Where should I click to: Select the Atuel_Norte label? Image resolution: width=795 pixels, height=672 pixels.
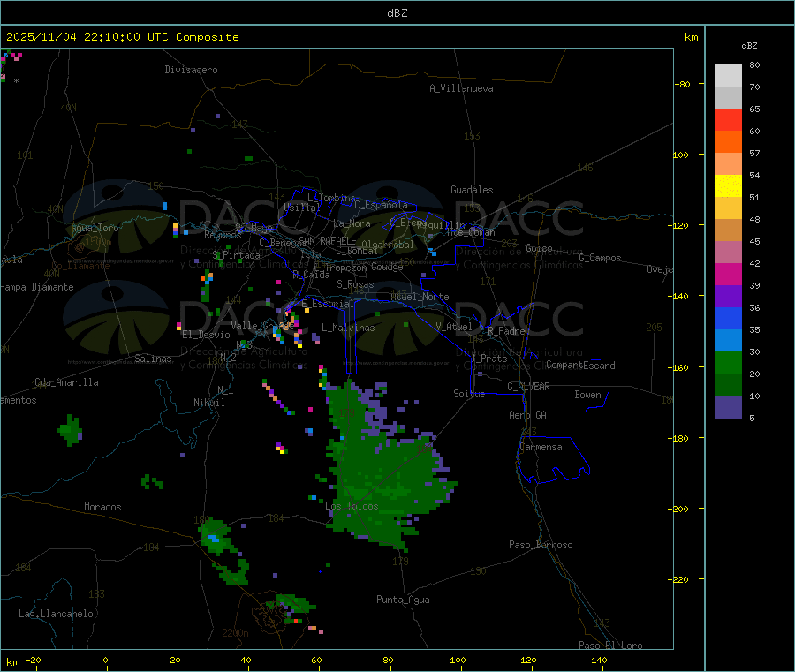pos(420,297)
